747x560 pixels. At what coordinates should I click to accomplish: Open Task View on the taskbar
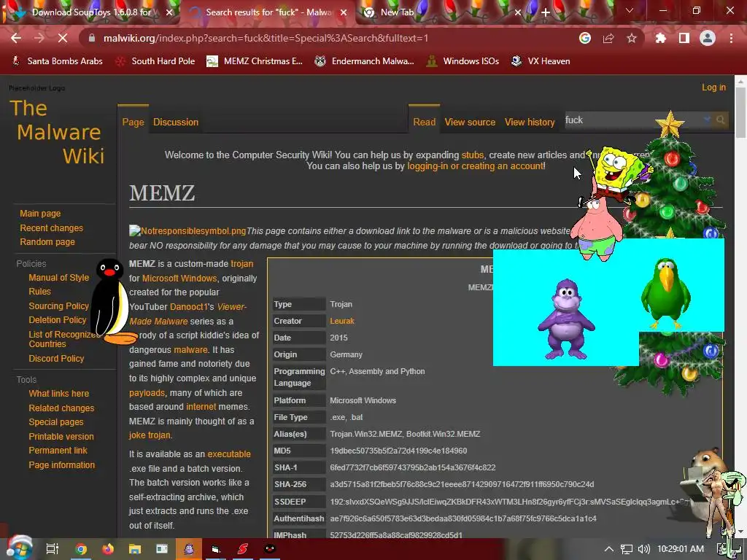52,548
